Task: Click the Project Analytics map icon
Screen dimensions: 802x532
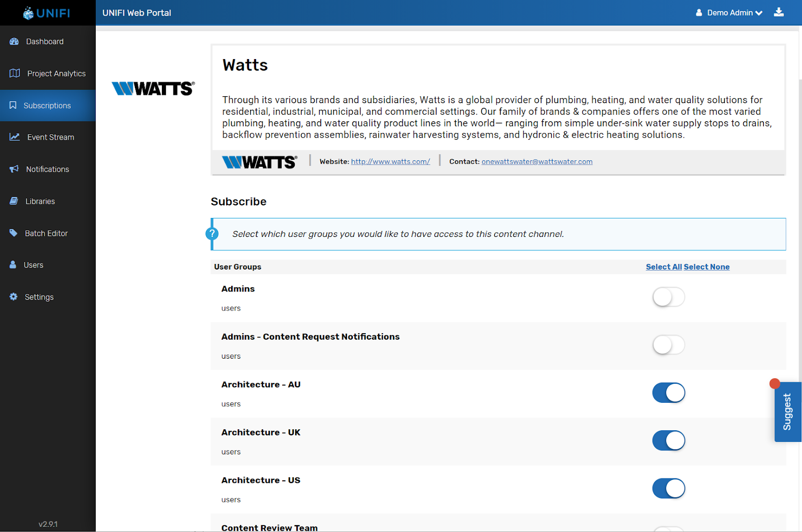Action: pyautogui.click(x=15, y=73)
